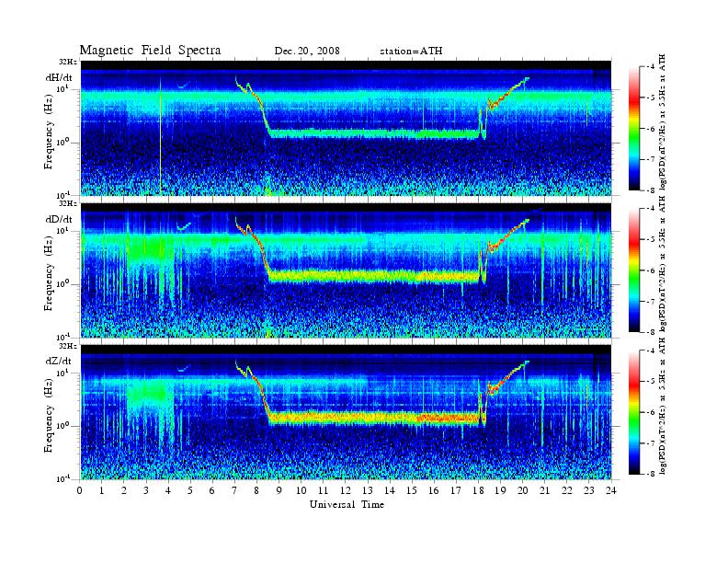Click the 10^0 frequency tick of the dH/dt panel
This screenshot has height=563, width=728.
[63, 142]
